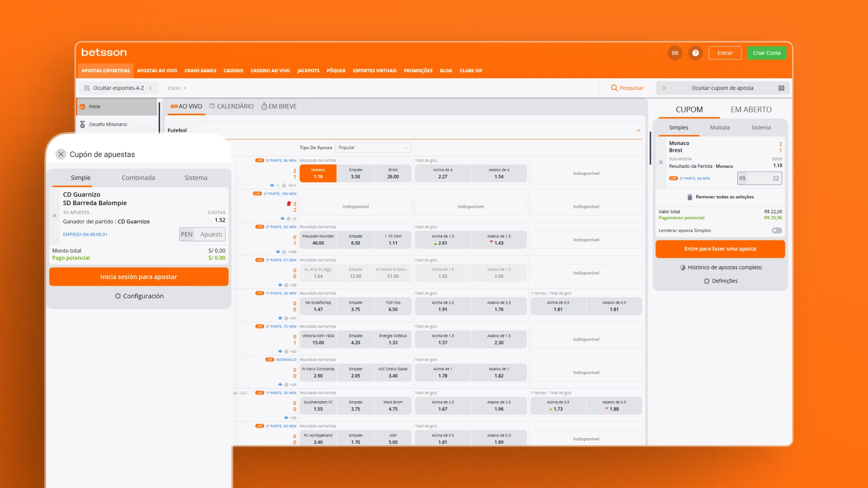This screenshot has width=868, height=488.
Task: Toggle Lembrar aposta Simples switch
Action: coord(776,230)
